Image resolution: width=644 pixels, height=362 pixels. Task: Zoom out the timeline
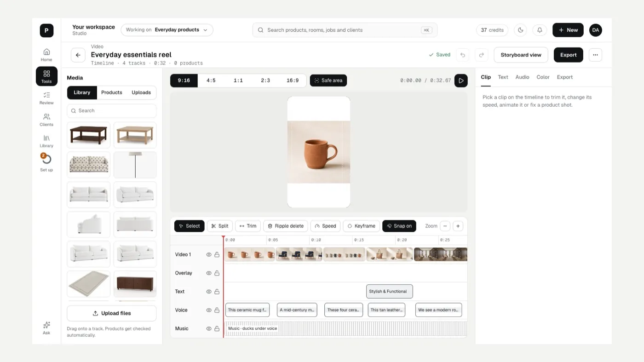coord(445,226)
